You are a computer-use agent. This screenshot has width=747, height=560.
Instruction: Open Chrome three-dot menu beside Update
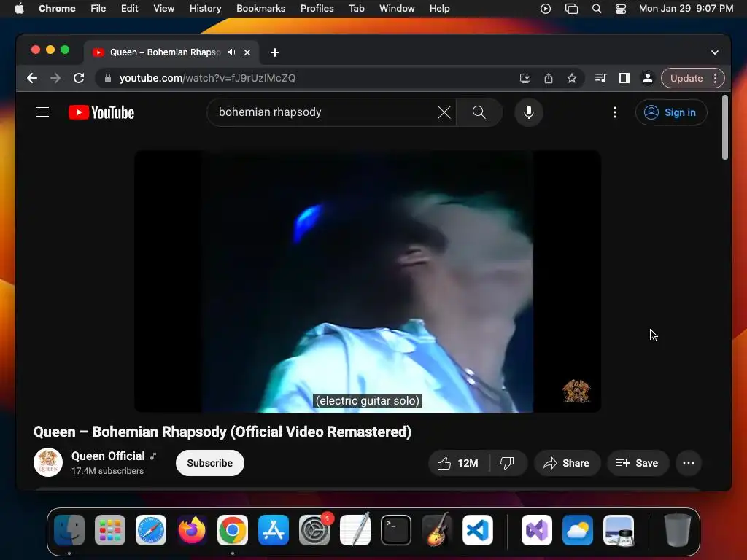715,78
